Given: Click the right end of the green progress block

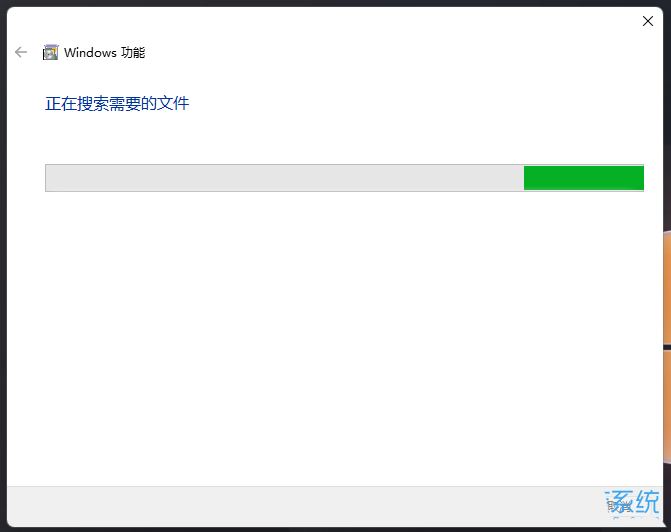Looking at the screenshot, I should pos(640,178).
